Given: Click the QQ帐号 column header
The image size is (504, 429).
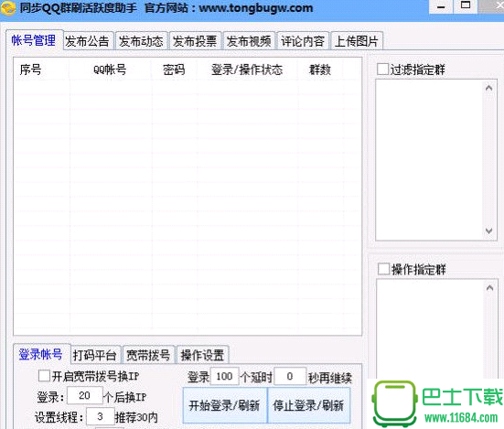Looking at the screenshot, I should point(110,70).
